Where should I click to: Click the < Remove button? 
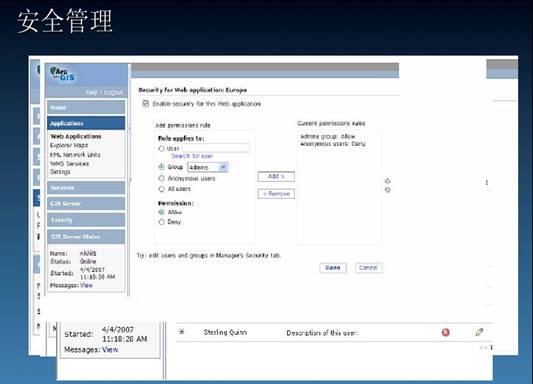coord(276,194)
